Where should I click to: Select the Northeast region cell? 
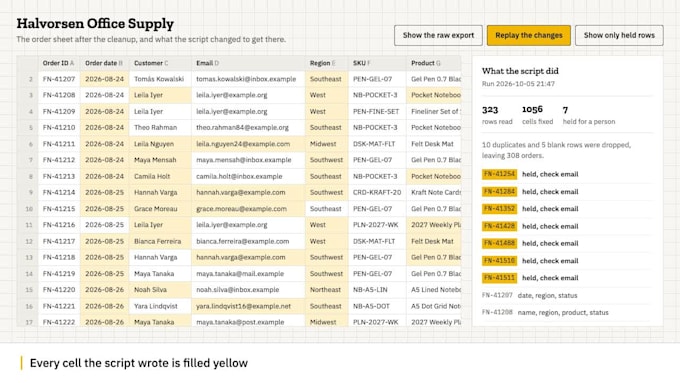[327, 290]
